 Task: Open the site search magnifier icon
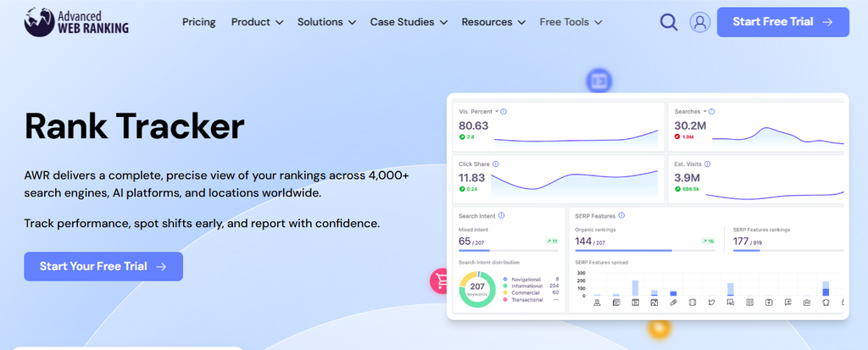coord(669,22)
